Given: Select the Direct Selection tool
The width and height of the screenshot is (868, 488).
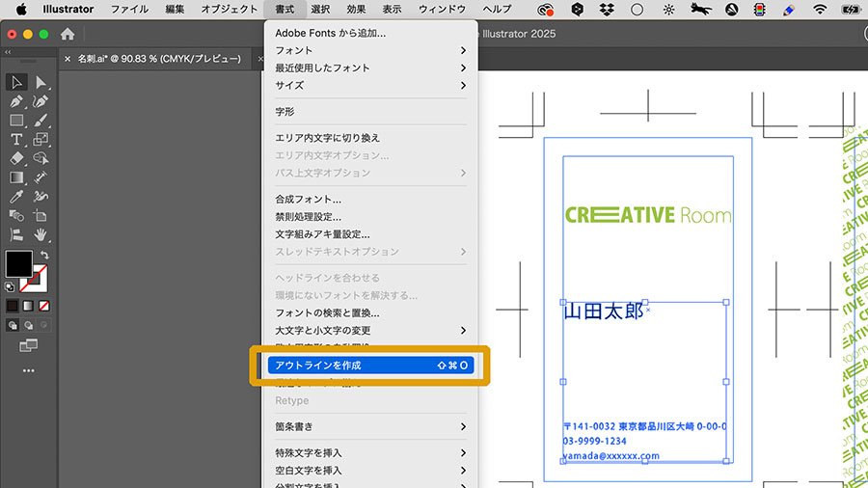Looking at the screenshot, I should (x=41, y=82).
